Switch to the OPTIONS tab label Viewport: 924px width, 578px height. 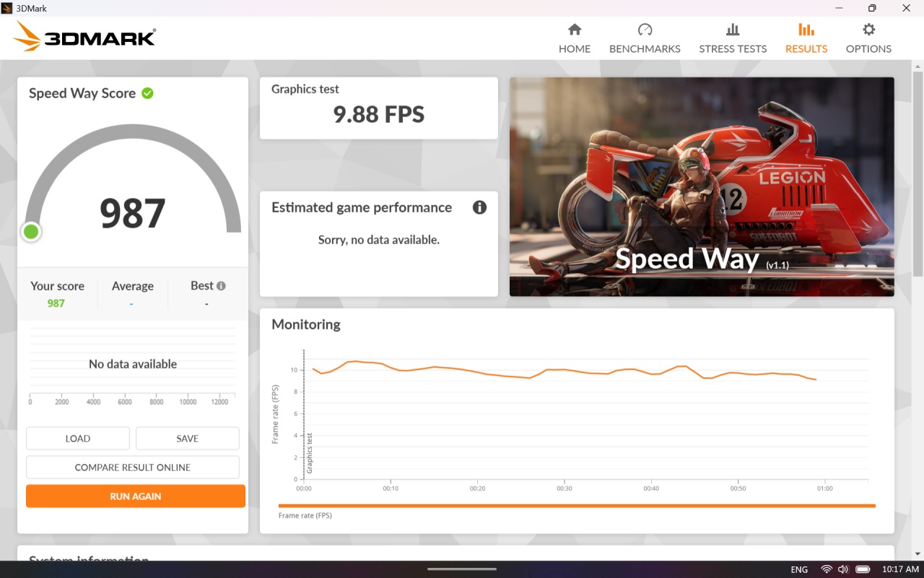click(869, 48)
